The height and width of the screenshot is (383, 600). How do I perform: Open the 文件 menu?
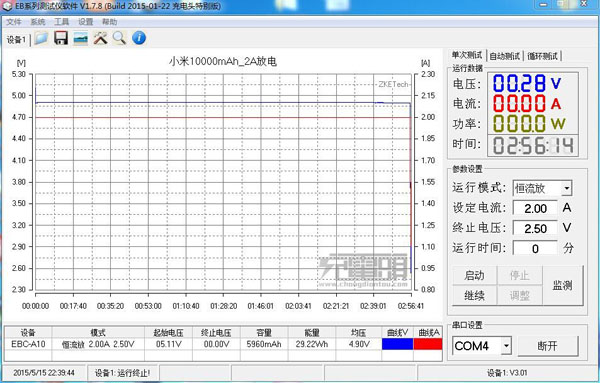click(x=14, y=22)
